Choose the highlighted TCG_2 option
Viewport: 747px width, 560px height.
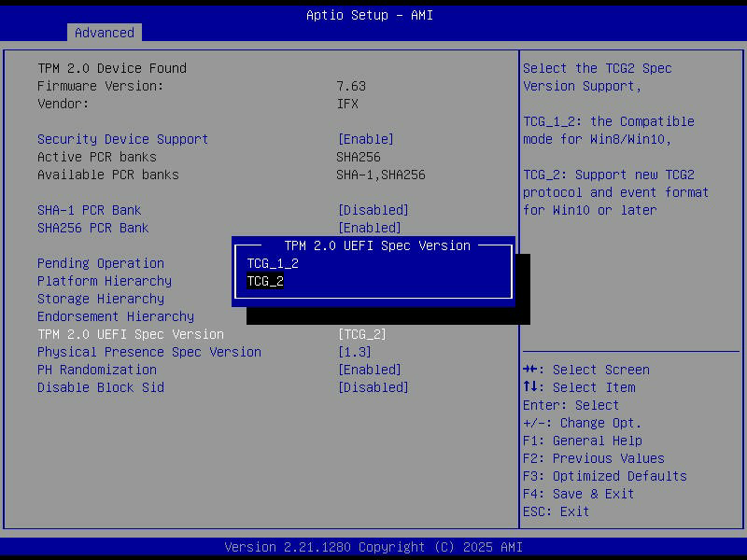point(265,281)
